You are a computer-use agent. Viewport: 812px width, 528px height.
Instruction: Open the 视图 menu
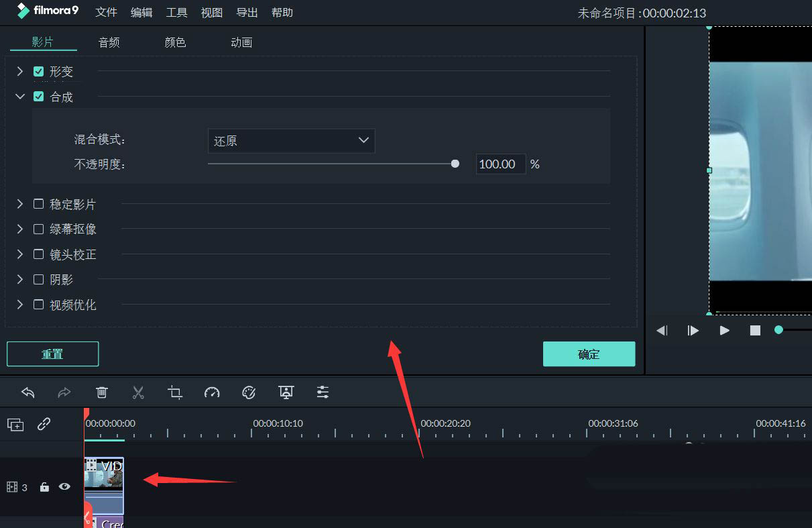(212, 13)
